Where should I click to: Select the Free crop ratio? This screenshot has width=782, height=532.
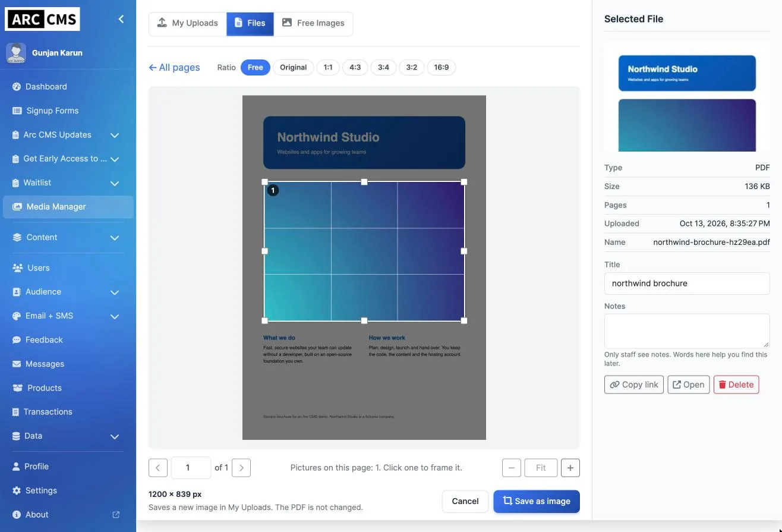pyautogui.click(x=256, y=67)
